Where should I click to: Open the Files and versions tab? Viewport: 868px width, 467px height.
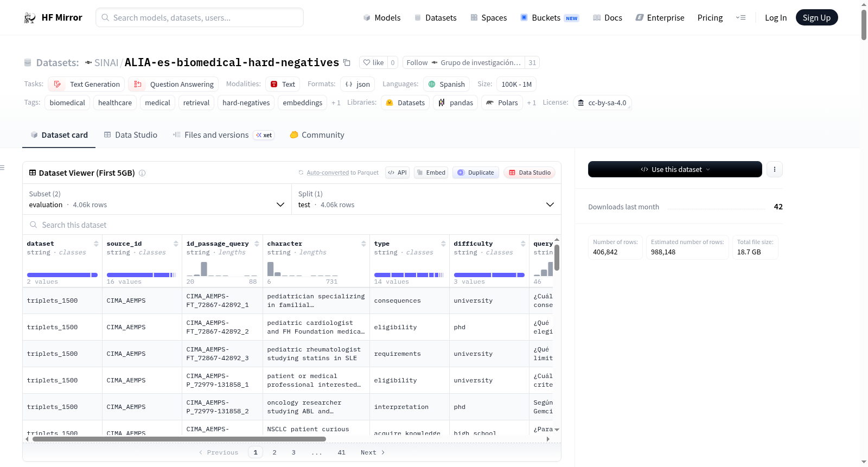[x=224, y=135]
